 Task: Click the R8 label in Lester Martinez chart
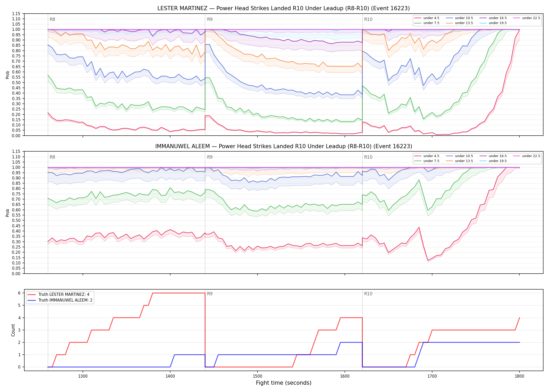52,19
